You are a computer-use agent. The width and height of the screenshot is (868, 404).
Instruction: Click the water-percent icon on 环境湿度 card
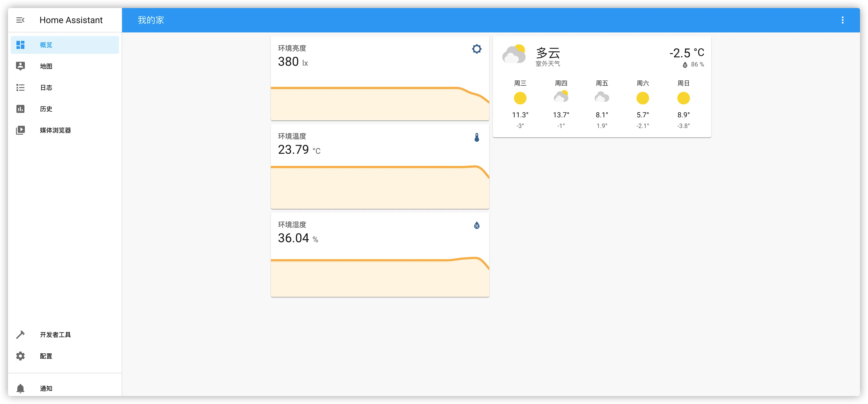coord(476,225)
